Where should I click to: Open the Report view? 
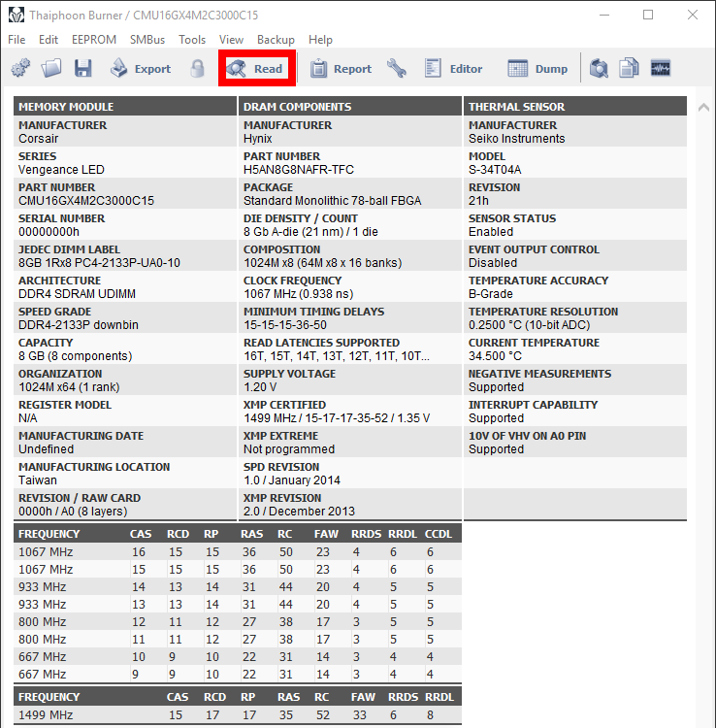(342, 69)
